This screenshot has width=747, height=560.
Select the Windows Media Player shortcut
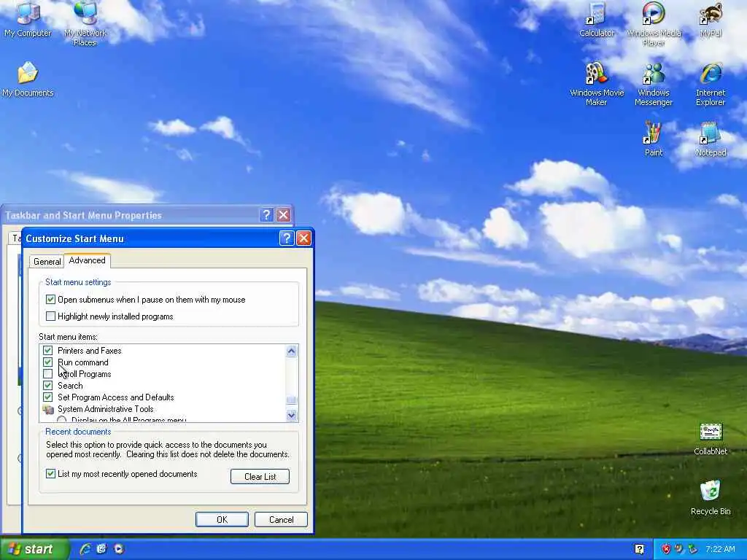(x=654, y=23)
